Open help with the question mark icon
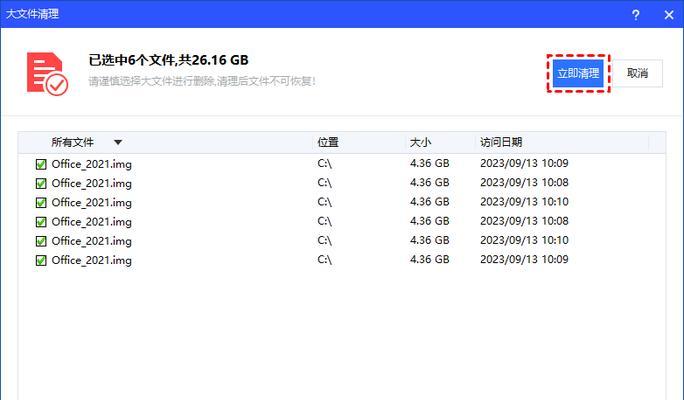The height and width of the screenshot is (400, 684). click(x=636, y=15)
